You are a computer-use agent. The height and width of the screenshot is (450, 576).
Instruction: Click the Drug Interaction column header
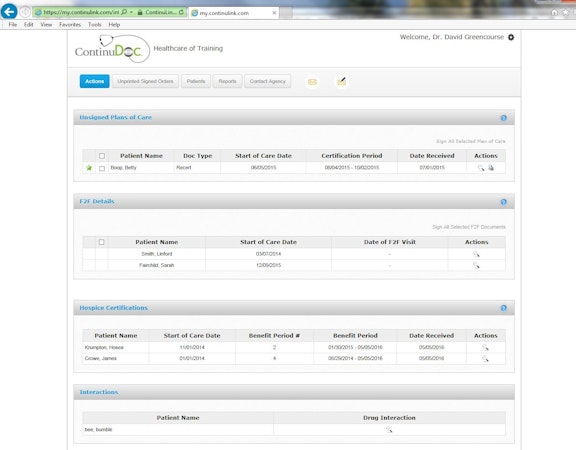[x=389, y=418]
